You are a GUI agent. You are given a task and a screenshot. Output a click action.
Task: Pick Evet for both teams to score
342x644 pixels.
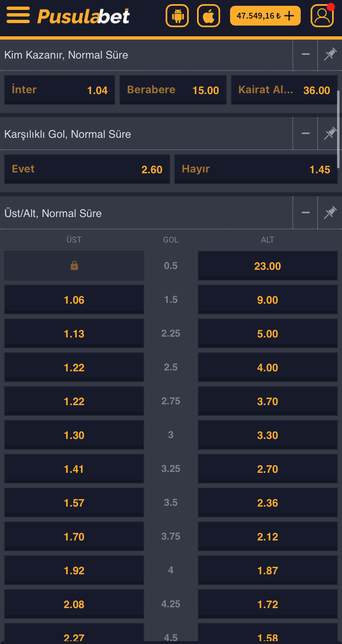pyautogui.click(x=87, y=169)
